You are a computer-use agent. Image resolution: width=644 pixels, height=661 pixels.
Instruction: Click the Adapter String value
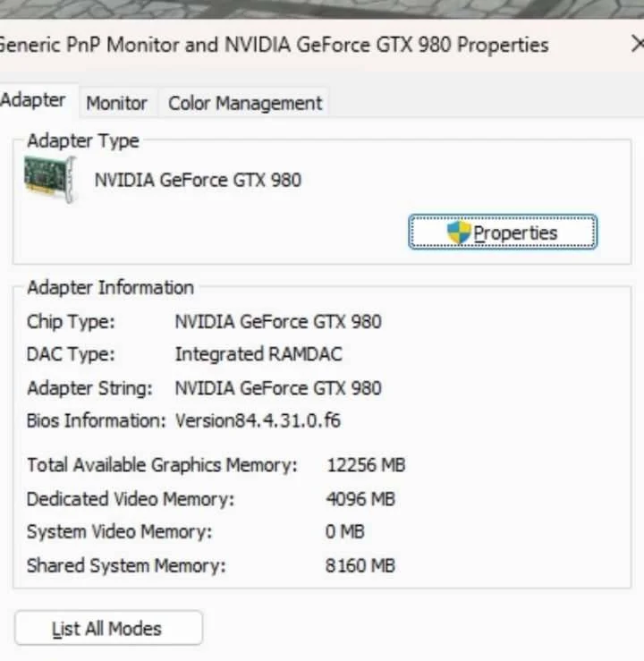(x=278, y=388)
